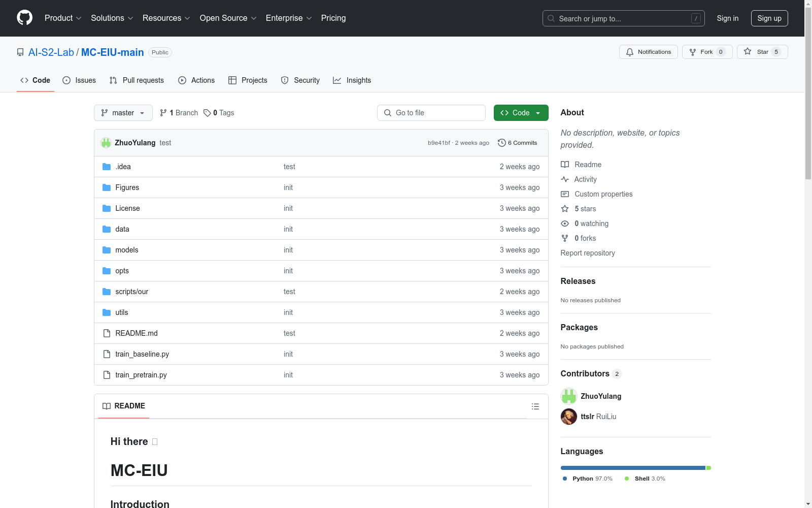Open the AI-S2-Lab organization page
Viewport: 812px width, 508px height.
[x=51, y=52]
